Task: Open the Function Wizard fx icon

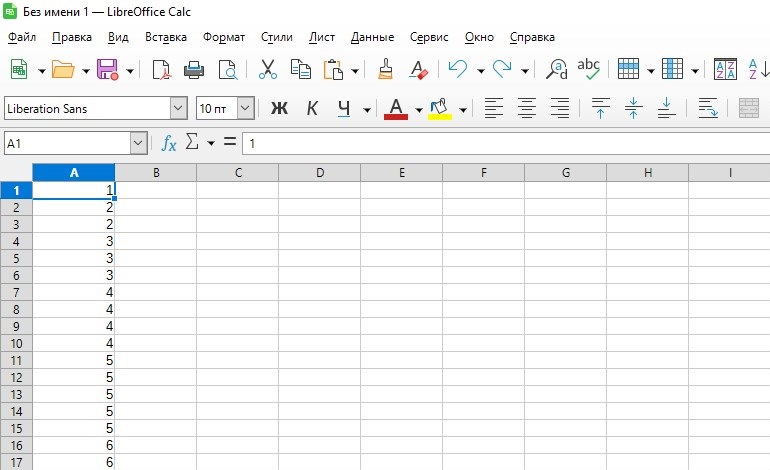Action: [x=169, y=144]
